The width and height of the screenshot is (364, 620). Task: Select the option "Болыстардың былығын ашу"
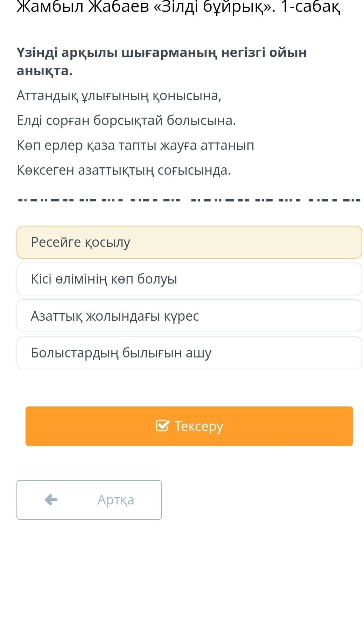coord(189,353)
